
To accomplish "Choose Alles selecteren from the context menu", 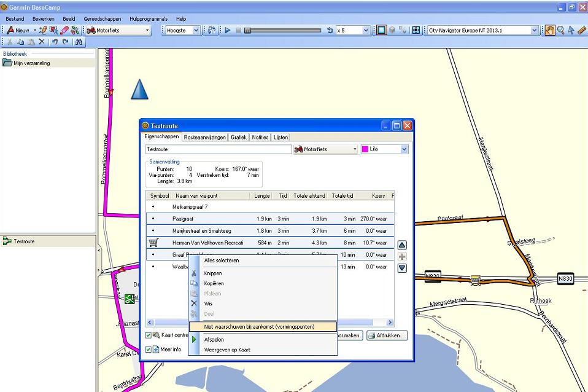I will pyautogui.click(x=263, y=261).
